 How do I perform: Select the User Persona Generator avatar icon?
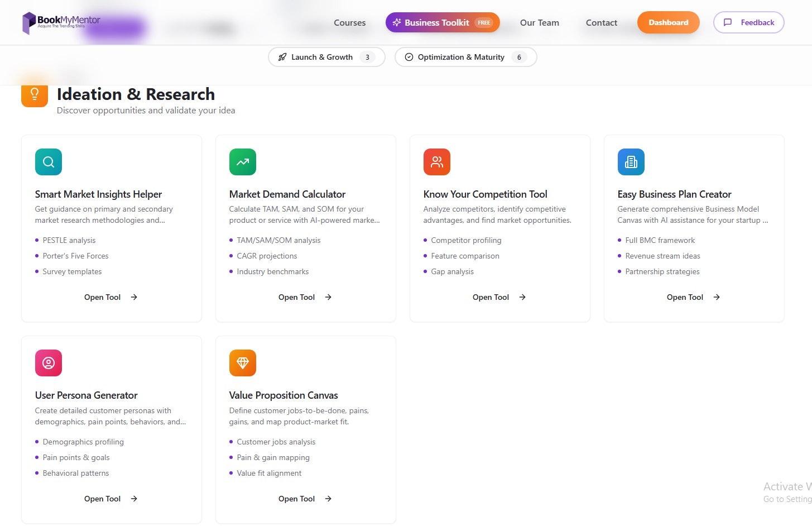[48, 362]
